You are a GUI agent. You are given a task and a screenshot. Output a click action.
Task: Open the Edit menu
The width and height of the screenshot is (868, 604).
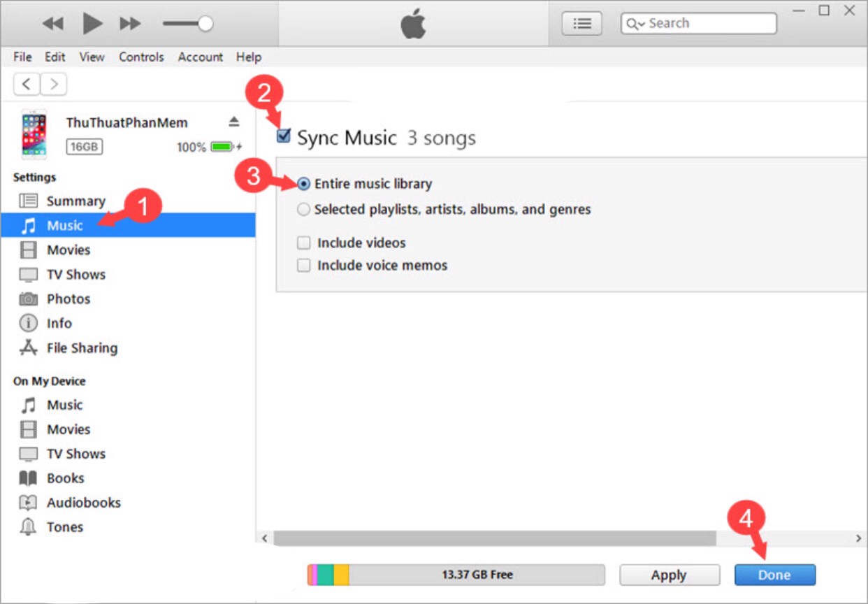coord(55,57)
